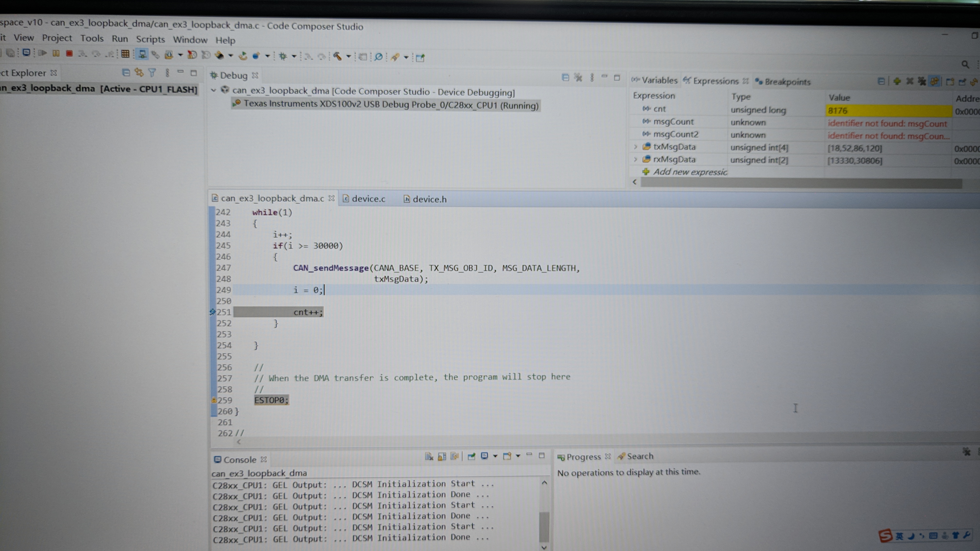Toggle Link with Editor in Project Explorer
This screenshot has height=551, width=980.
coord(139,72)
